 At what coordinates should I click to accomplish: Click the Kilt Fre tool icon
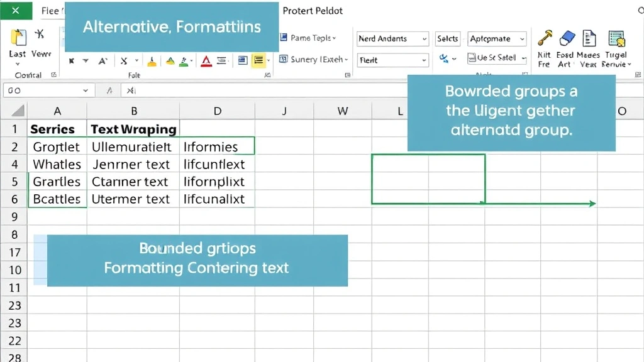(x=545, y=36)
